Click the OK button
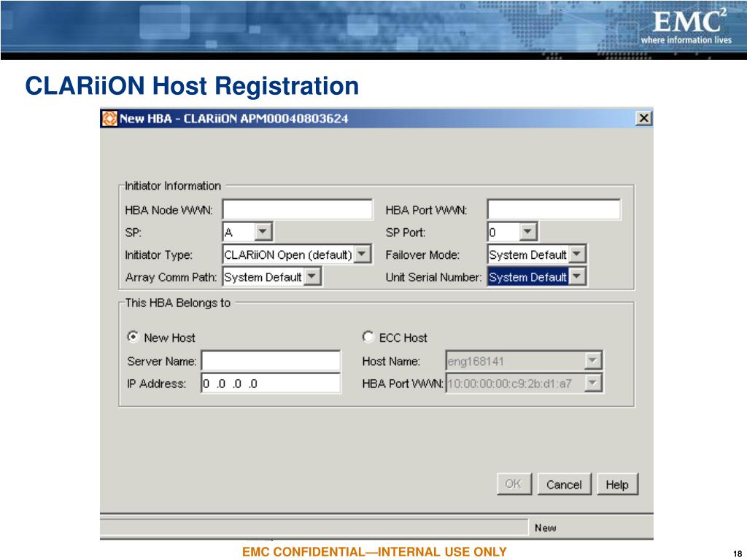Screen dimensions: 747x560 click(514, 484)
